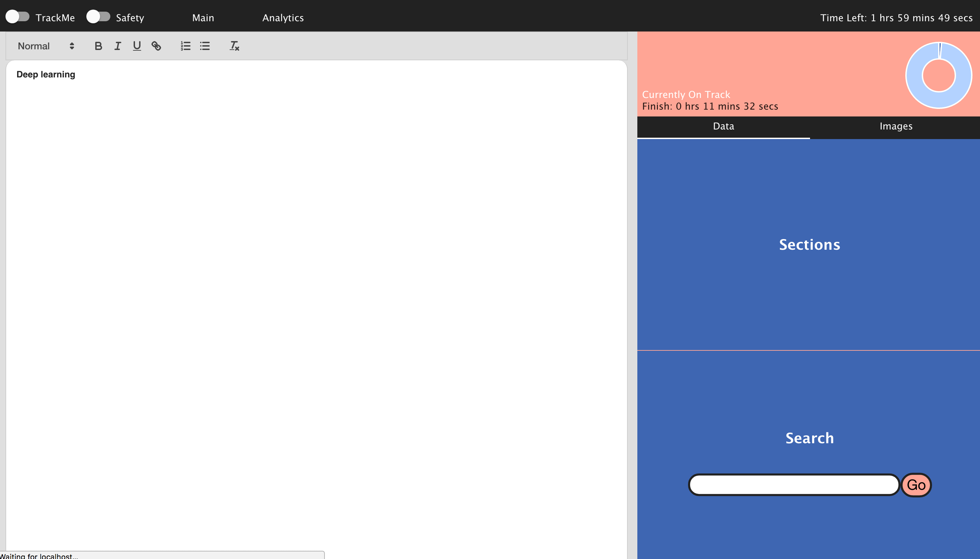Screen dimensions: 980x559
Task: Open the Main page
Action: (x=203, y=18)
